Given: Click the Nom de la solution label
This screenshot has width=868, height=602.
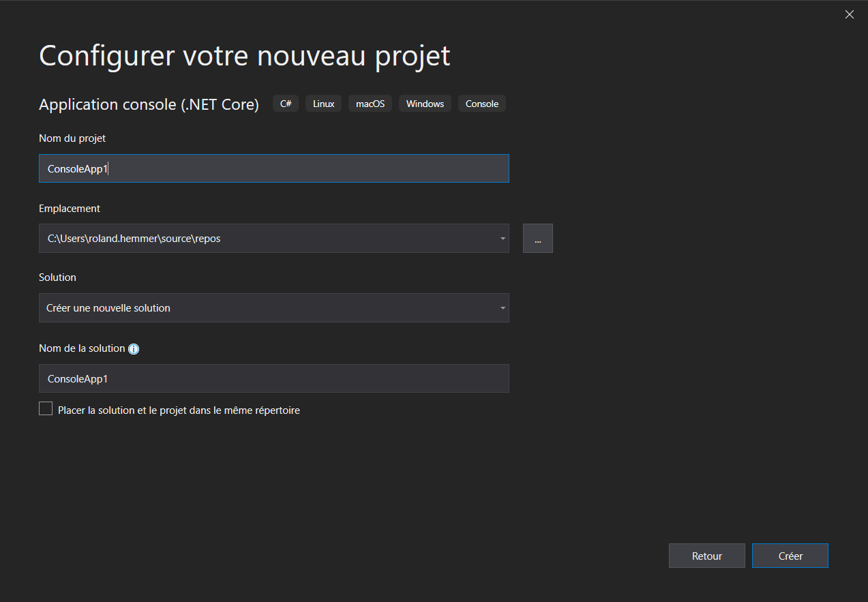Looking at the screenshot, I should click(x=82, y=348).
